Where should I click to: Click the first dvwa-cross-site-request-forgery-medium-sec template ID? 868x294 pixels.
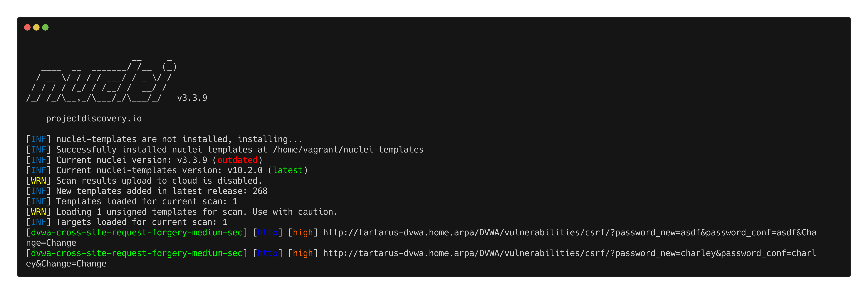point(137,233)
